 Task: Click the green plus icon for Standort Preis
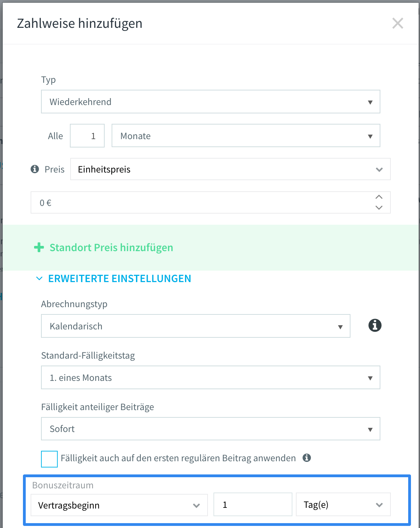pos(39,247)
